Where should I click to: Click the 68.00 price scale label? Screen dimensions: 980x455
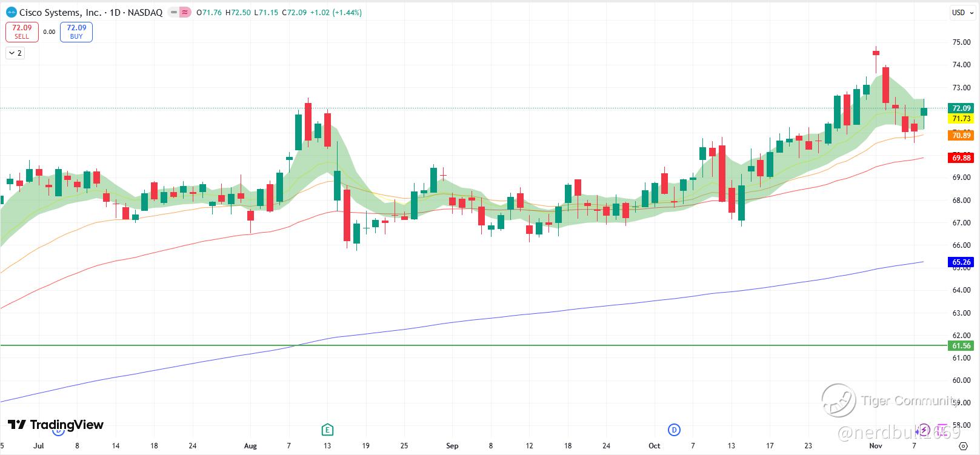pyautogui.click(x=962, y=201)
